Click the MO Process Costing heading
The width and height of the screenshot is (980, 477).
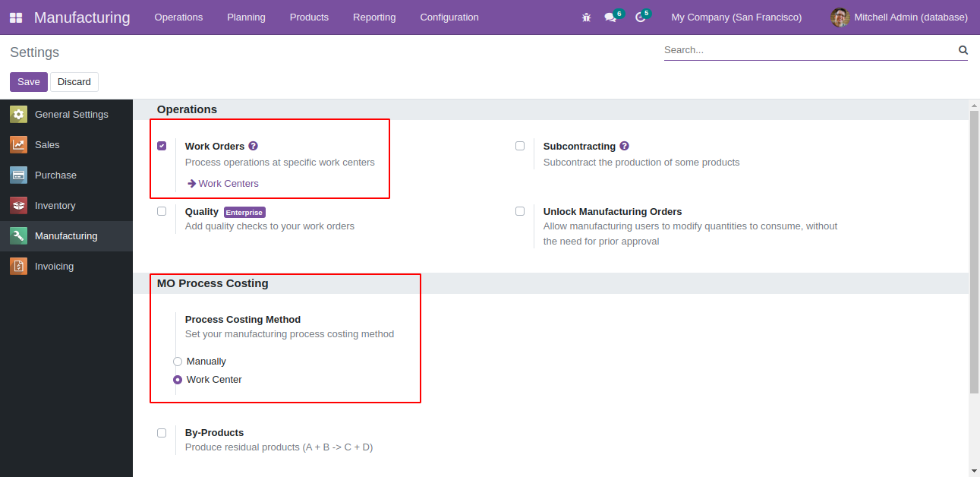(x=213, y=283)
